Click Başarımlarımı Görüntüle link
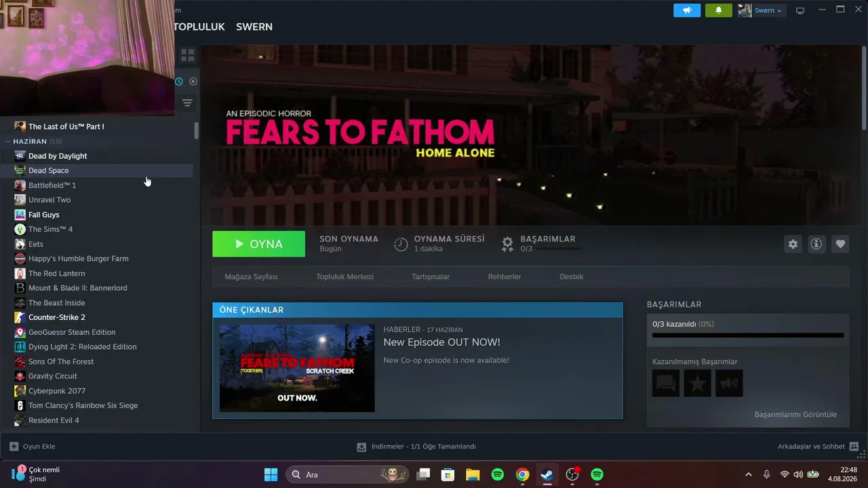Screen dimensions: 868x488 pos(795,414)
